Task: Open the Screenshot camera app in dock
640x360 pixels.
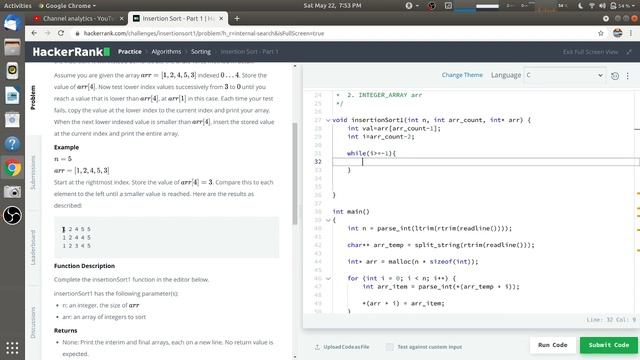Action: 12,192
